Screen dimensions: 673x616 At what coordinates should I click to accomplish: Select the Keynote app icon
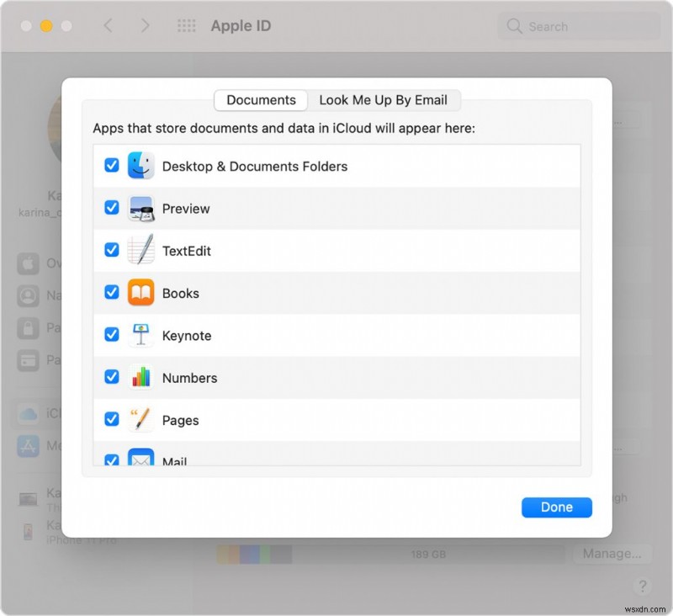[x=140, y=335]
